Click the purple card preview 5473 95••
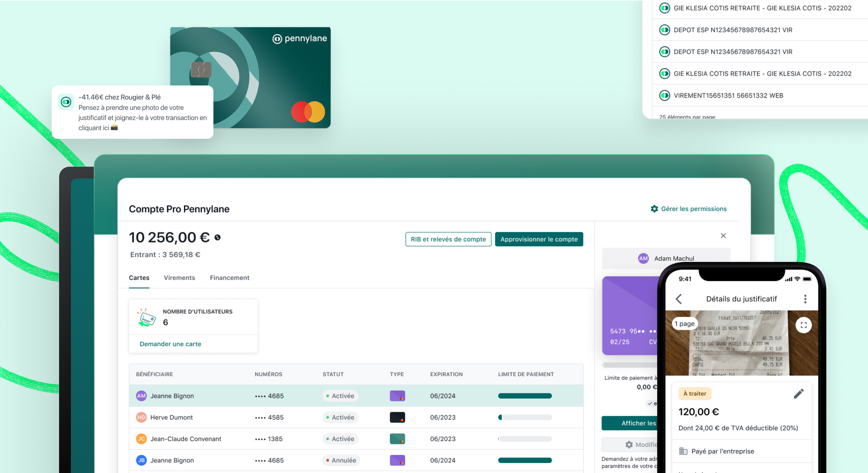The height and width of the screenshot is (473, 868). pos(630,316)
